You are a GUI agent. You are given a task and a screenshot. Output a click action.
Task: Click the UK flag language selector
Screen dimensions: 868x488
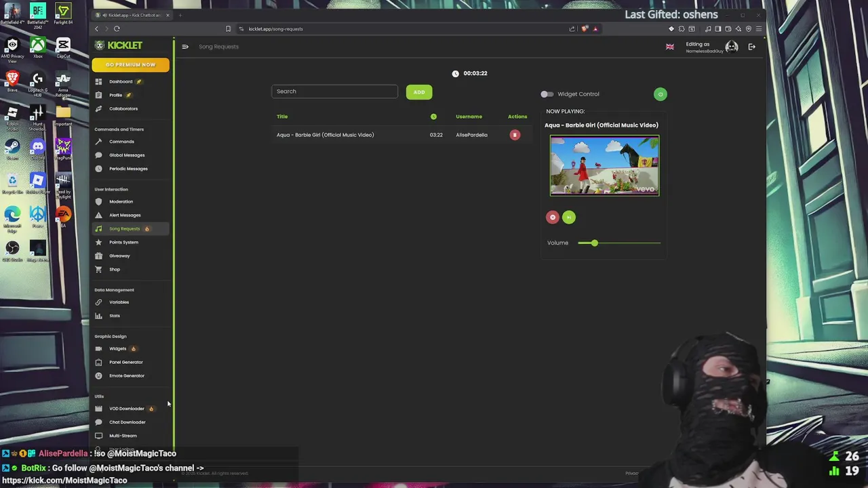click(x=670, y=47)
